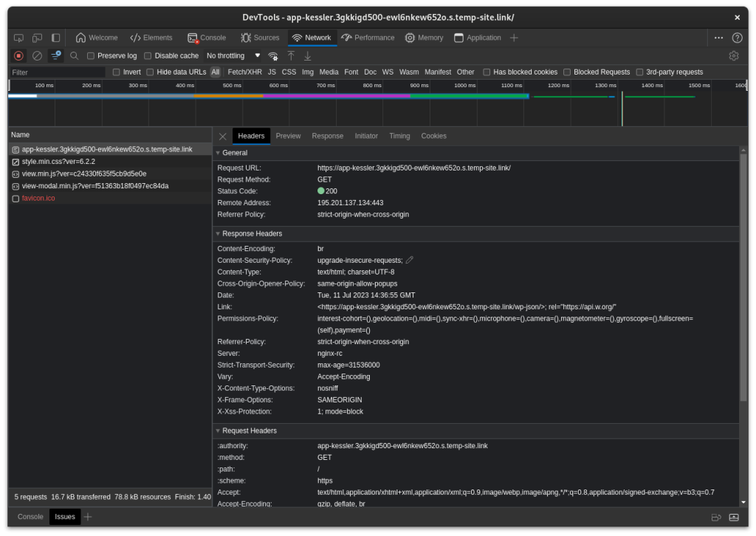Image resolution: width=756 pixels, height=536 pixels.
Task: Filter requests by Fetch/XHR type
Action: click(244, 72)
